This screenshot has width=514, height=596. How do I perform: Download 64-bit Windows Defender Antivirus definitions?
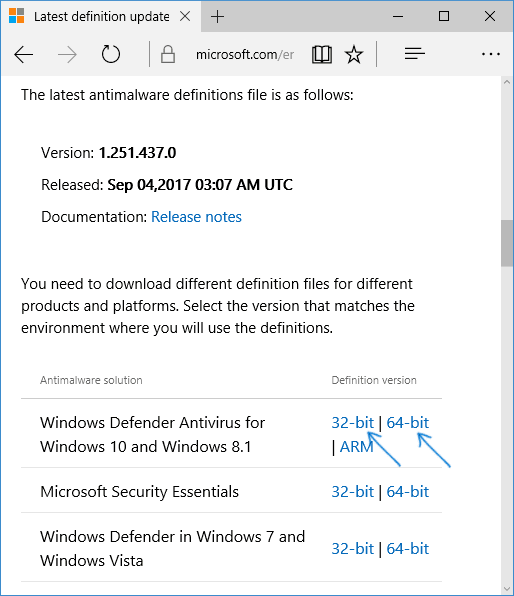pos(408,423)
